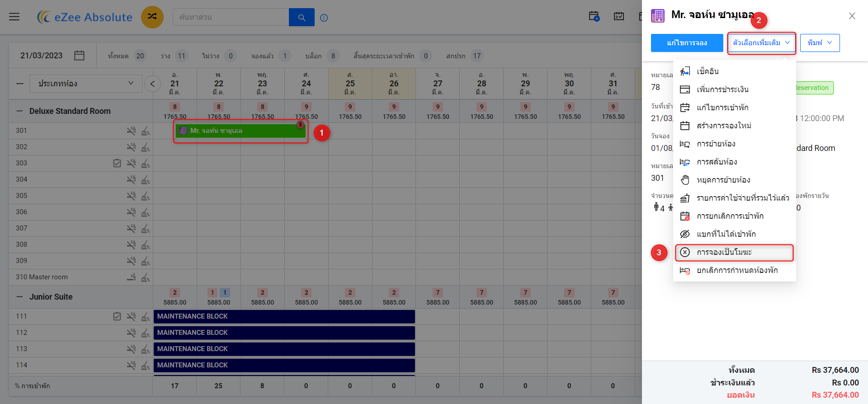Screen dimensions: 868x404
Task: Click the housekeeping broom icon for room 302
Action: point(146,147)
